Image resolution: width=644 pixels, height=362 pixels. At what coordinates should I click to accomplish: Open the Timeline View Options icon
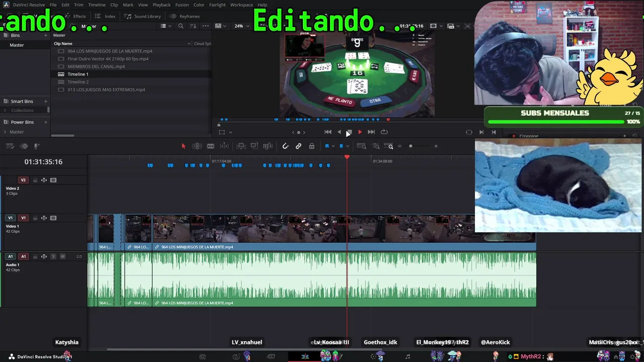click(x=10, y=146)
